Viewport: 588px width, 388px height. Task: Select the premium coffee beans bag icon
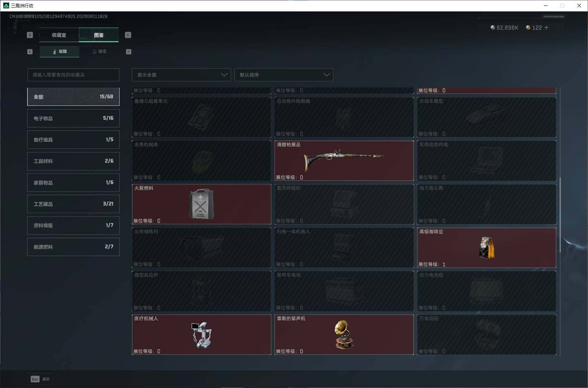click(x=487, y=247)
